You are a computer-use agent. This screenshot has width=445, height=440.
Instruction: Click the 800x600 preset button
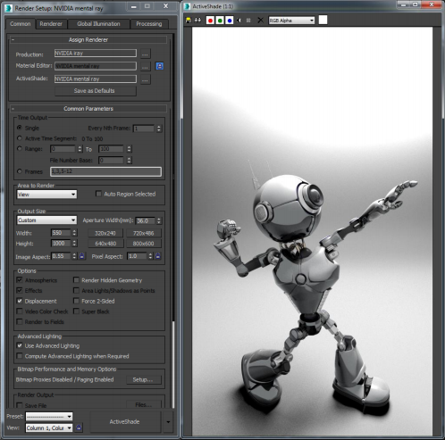coord(144,243)
